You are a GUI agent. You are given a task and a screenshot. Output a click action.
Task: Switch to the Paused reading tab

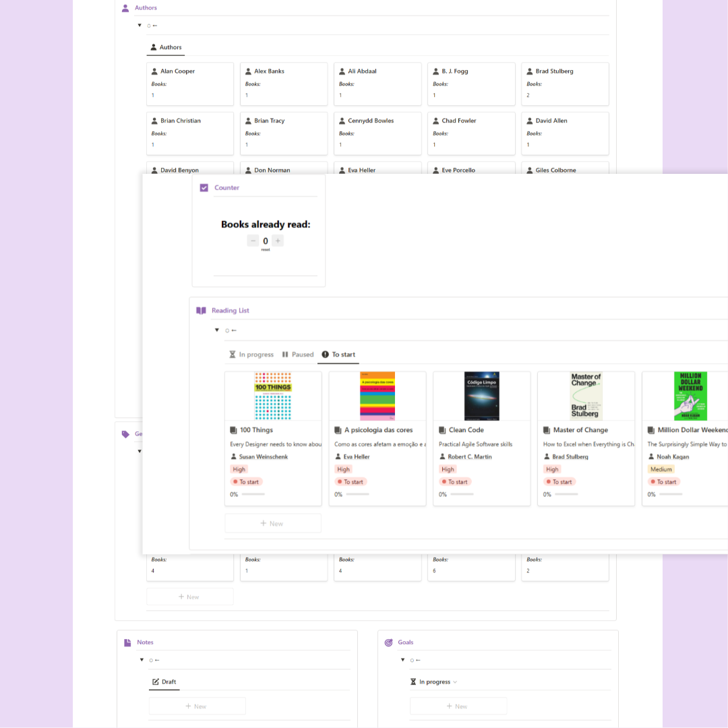coord(298,355)
